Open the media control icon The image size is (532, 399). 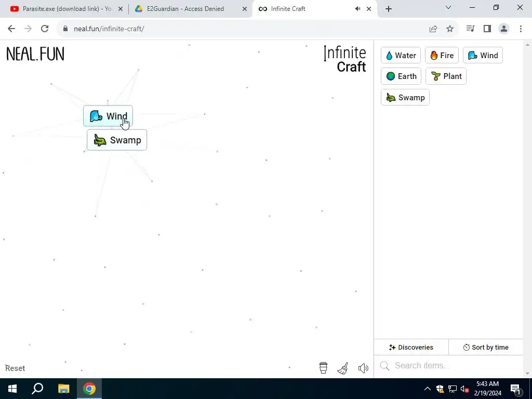tap(471, 29)
